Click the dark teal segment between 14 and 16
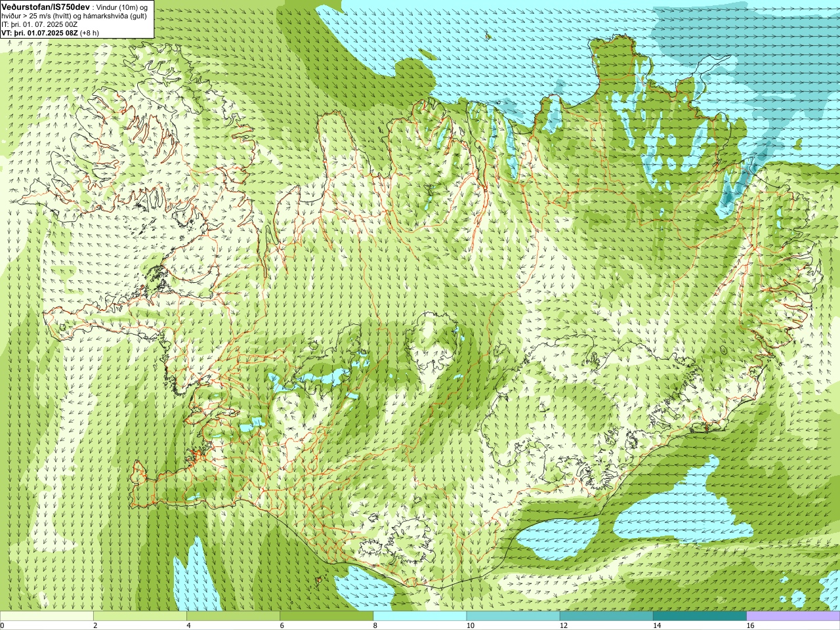The image size is (840, 630). click(x=700, y=616)
